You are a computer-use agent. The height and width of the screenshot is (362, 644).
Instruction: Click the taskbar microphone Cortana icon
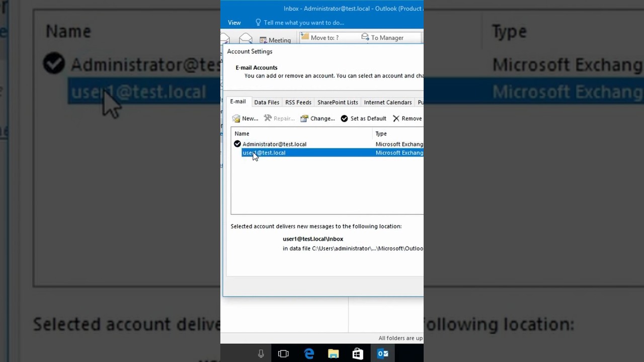coord(261,354)
